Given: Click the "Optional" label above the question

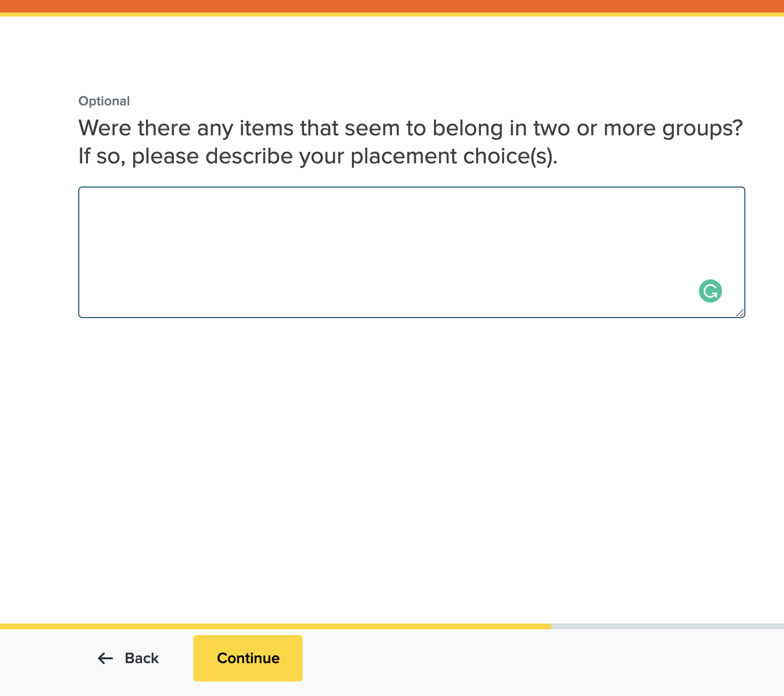Looking at the screenshot, I should pos(104,101).
